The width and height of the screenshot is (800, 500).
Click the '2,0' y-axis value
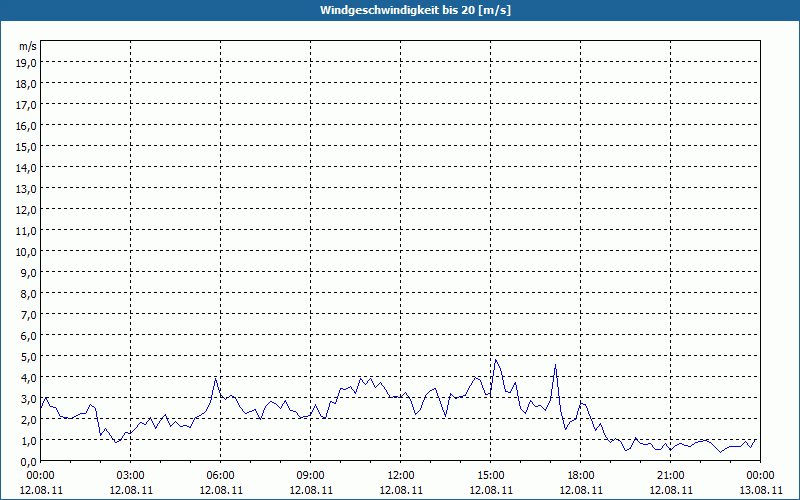[30, 419]
